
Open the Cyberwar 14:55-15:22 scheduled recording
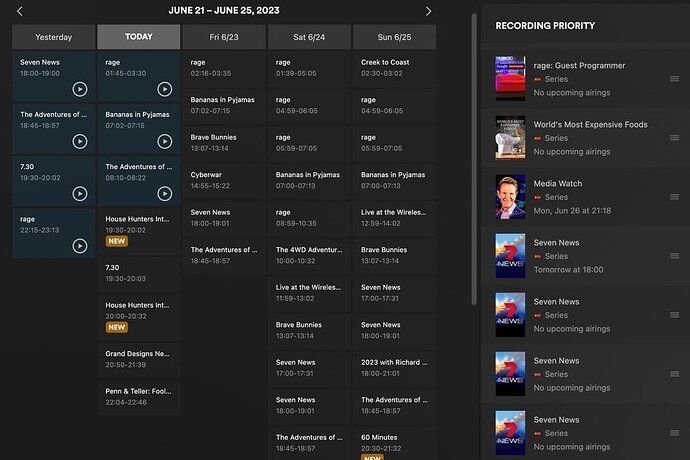tap(224, 180)
